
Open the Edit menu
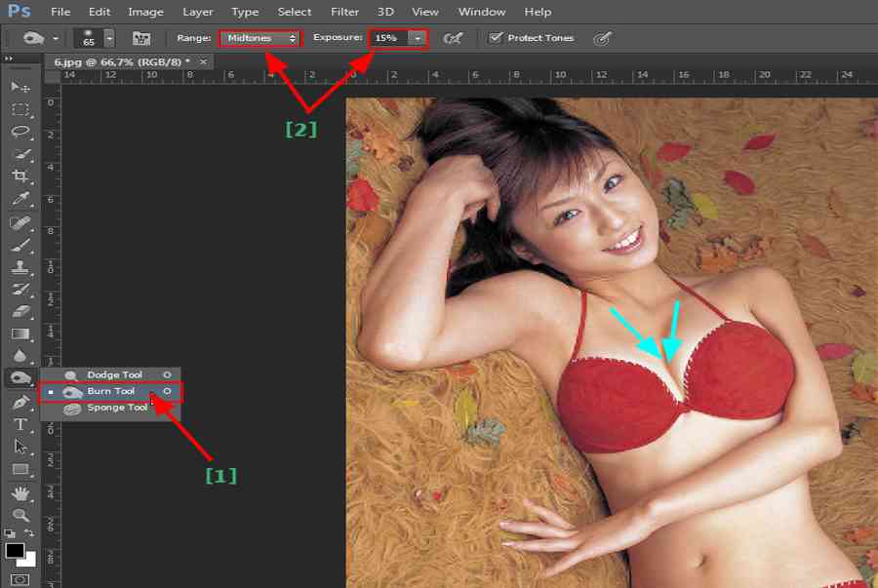pyautogui.click(x=100, y=12)
